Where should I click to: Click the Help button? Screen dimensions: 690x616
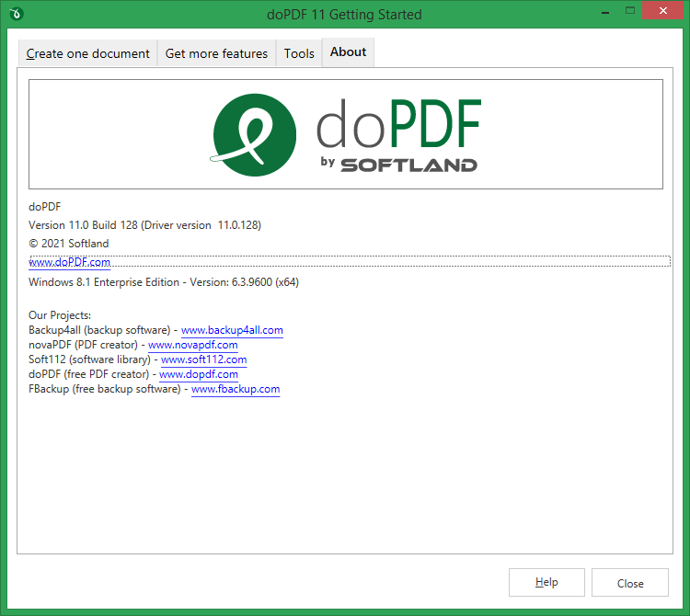[x=546, y=582]
